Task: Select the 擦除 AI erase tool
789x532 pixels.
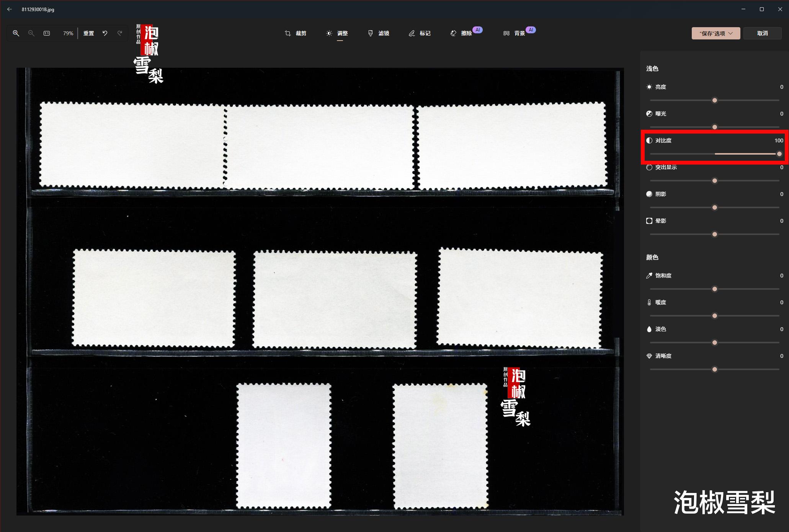Action: point(461,33)
